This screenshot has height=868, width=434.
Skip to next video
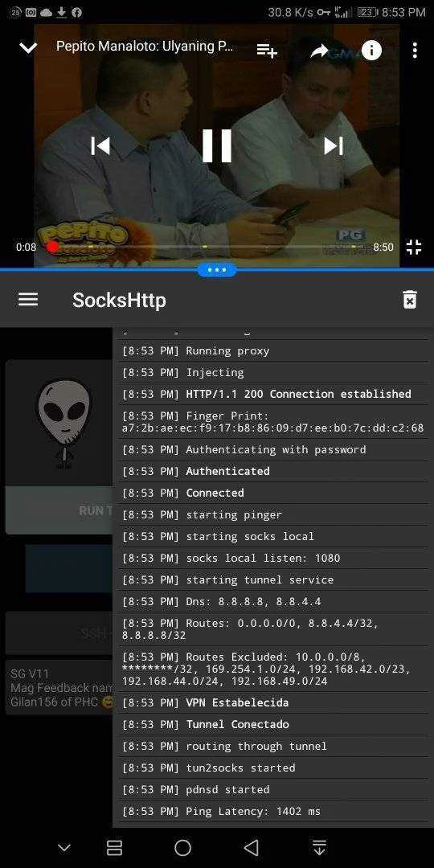coord(334,145)
